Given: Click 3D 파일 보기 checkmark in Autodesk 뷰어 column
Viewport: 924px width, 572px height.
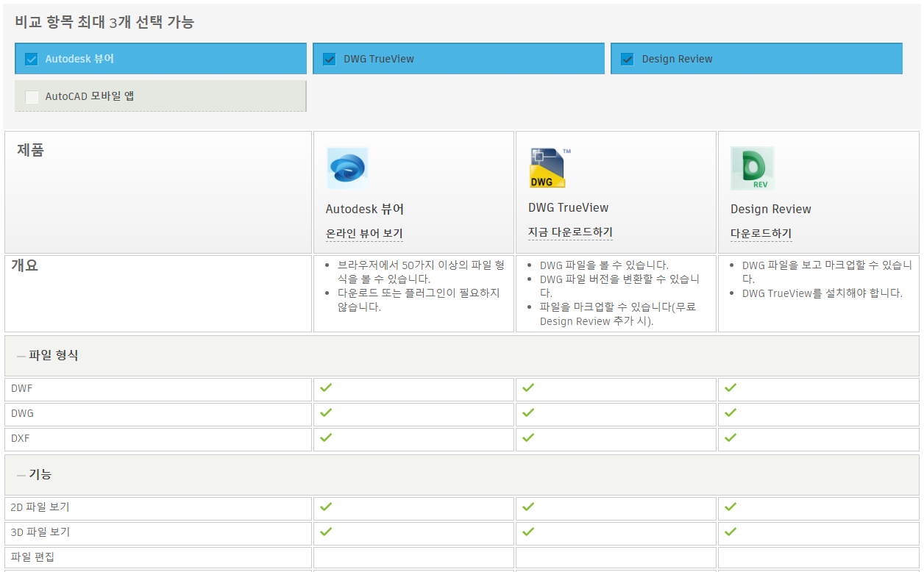Looking at the screenshot, I should [x=326, y=532].
